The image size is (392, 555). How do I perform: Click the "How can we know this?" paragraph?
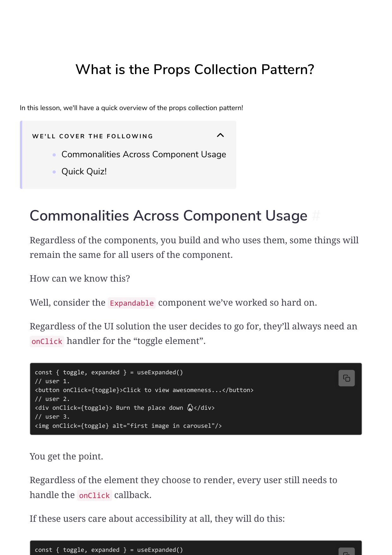[80, 278]
